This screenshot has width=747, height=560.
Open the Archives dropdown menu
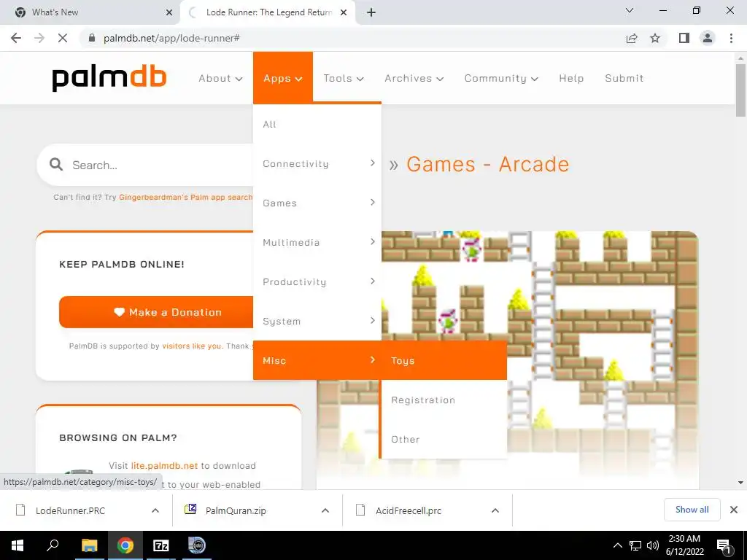(x=414, y=78)
